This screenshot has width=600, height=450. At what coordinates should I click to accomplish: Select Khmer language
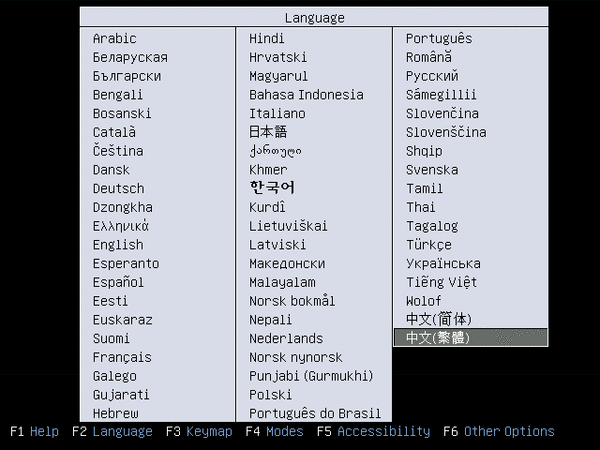click(268, 170)
